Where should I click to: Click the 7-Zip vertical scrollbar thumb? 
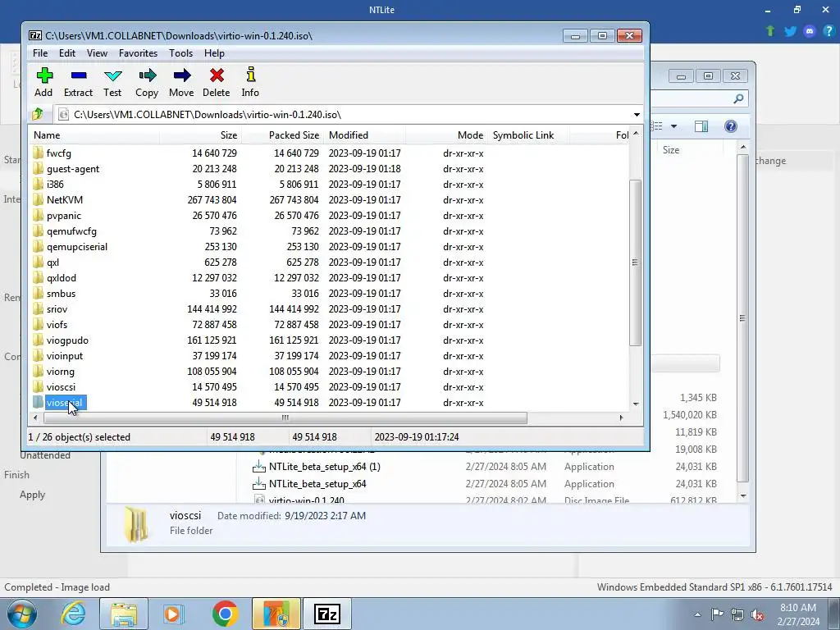[636, 262]
